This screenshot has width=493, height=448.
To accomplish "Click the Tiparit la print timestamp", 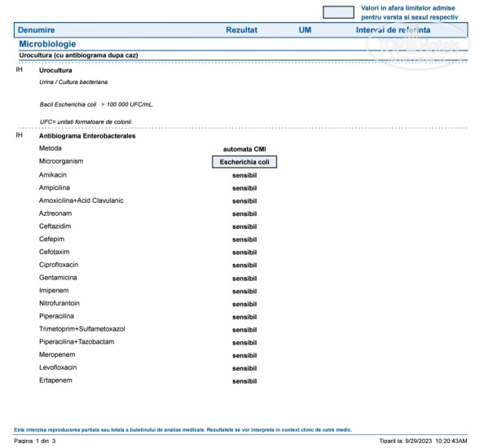I will pos(423,441).
